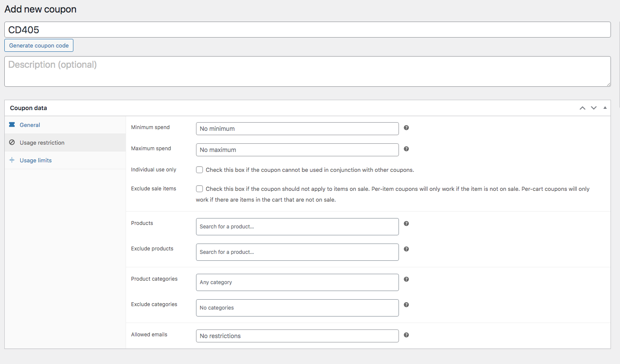This screenshot has width=620, height=364.
Task: Open the Exclude products search dropdown
Action: click(297, 252)
